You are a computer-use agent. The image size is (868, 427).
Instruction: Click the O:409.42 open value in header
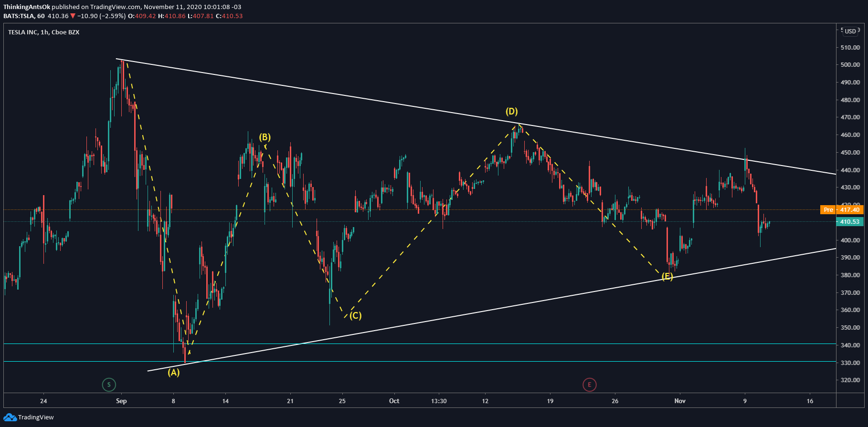pos(142,16)
